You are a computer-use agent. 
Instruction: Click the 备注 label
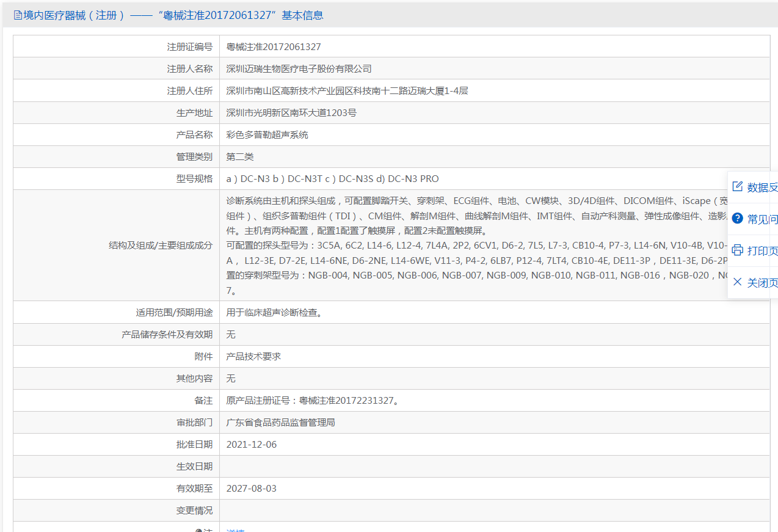pyautogui.click(x=203, y=400)
